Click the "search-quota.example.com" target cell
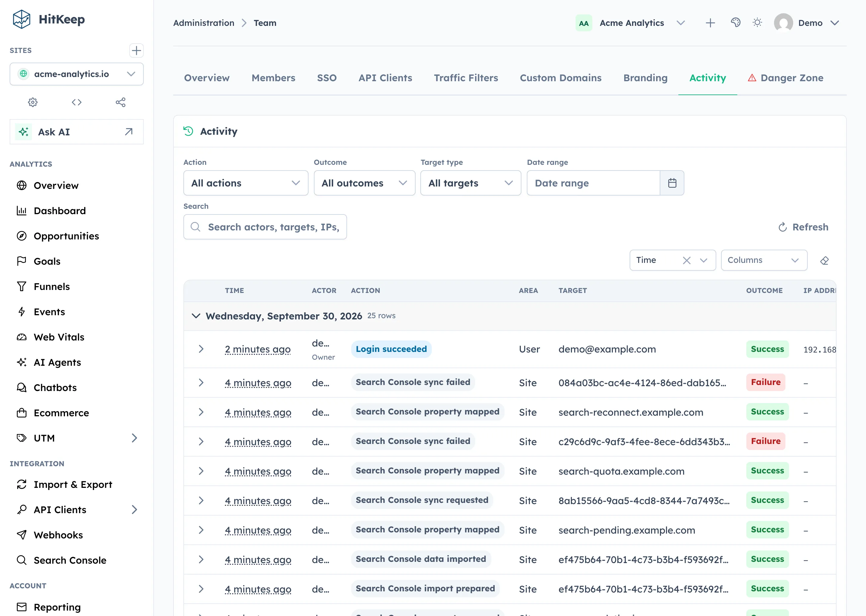The height and width of the screenshot is (616, 866). tap(622, 471)
